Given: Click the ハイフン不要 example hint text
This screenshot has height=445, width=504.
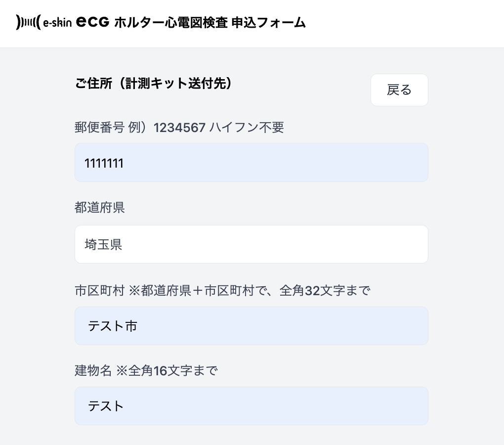Looking at the screenshot, I should click(x=247, y=128).
